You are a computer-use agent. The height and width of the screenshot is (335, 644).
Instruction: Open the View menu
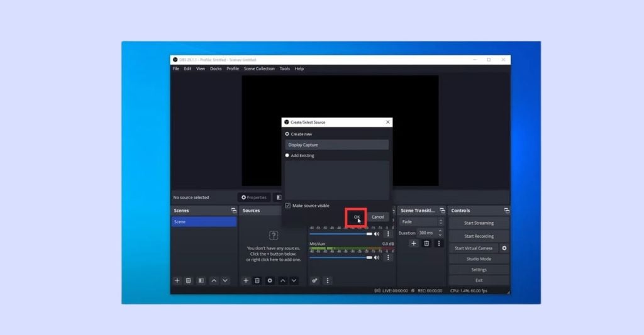point(201,69)
